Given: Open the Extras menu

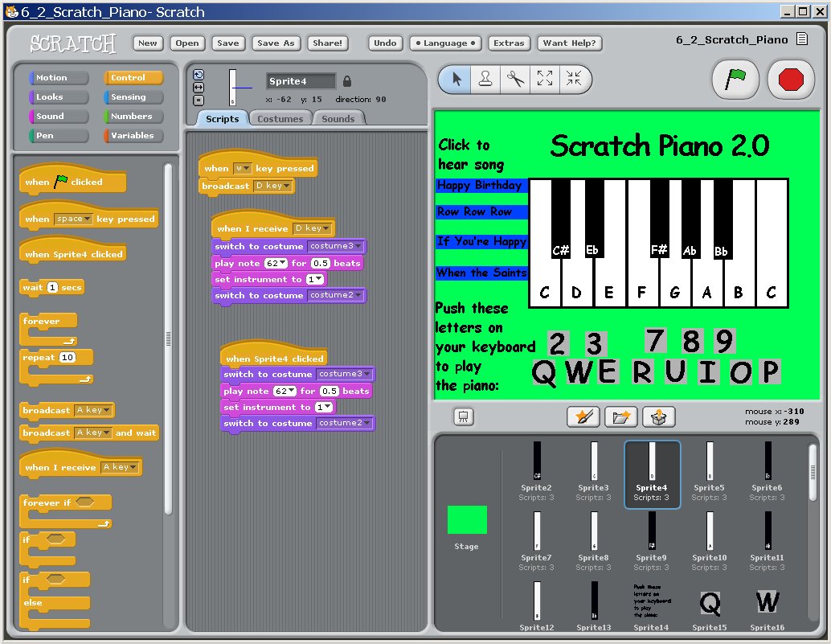Looking at the screenshot, I should 509,43.
